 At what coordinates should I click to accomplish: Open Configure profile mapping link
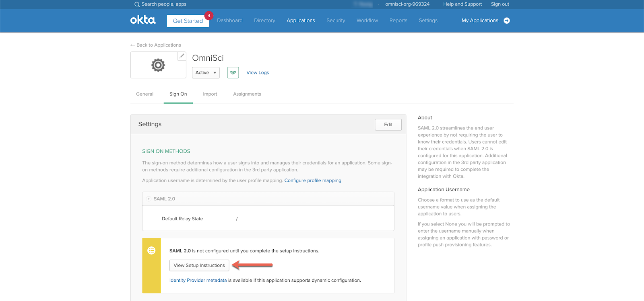point(313,180)
